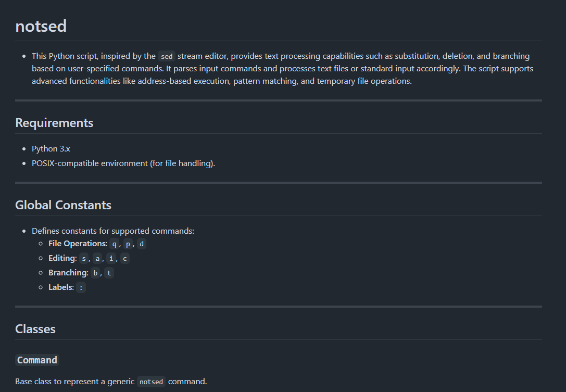Click the notsed main title heading
This screenshot has width=566, height=392.
click(x=41, y=26)
